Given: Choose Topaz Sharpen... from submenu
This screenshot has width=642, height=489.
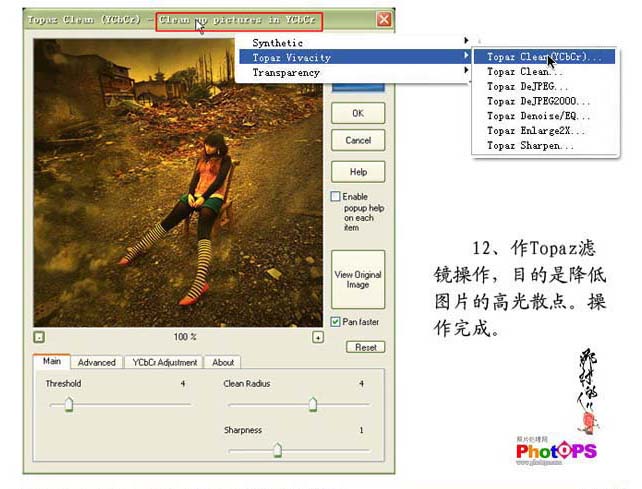Looking at the screenshot, I should tap(545, 145).
